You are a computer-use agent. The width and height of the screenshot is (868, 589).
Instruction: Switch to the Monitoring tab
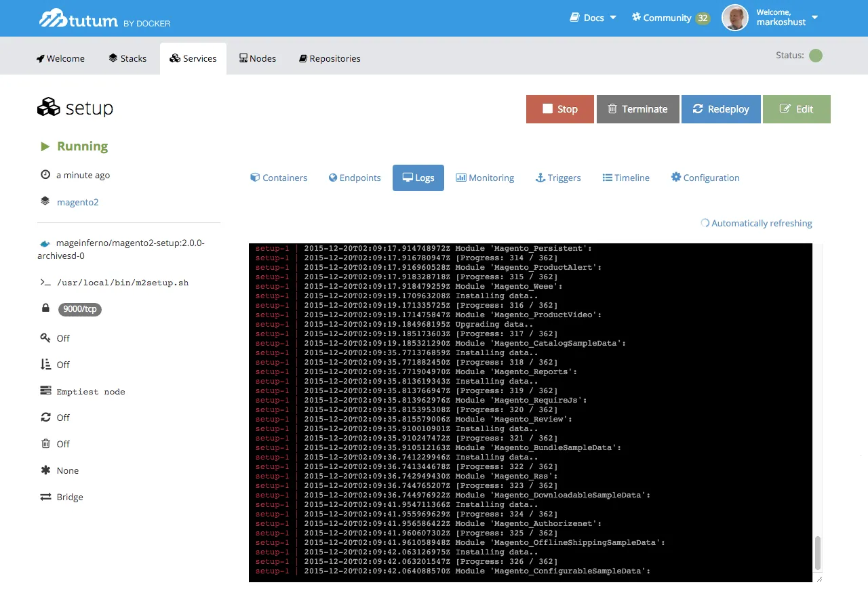485,178
